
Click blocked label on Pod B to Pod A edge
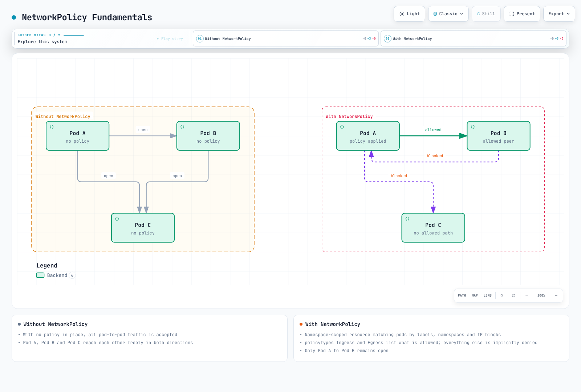click(435, 156)
